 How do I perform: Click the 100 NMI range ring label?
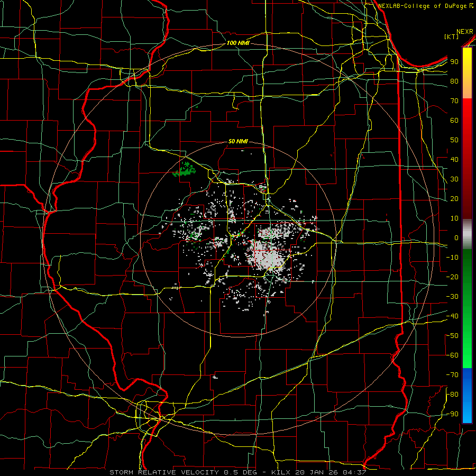tap(238, 43)
